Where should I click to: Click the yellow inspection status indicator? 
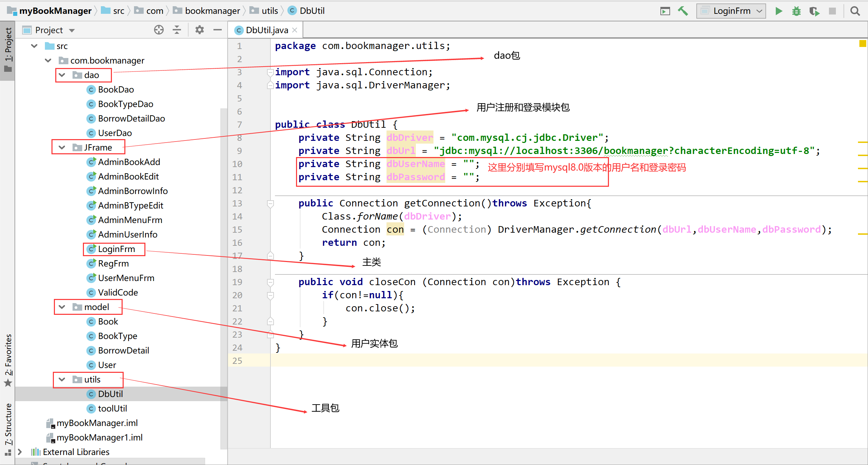(x=862, y=43)
